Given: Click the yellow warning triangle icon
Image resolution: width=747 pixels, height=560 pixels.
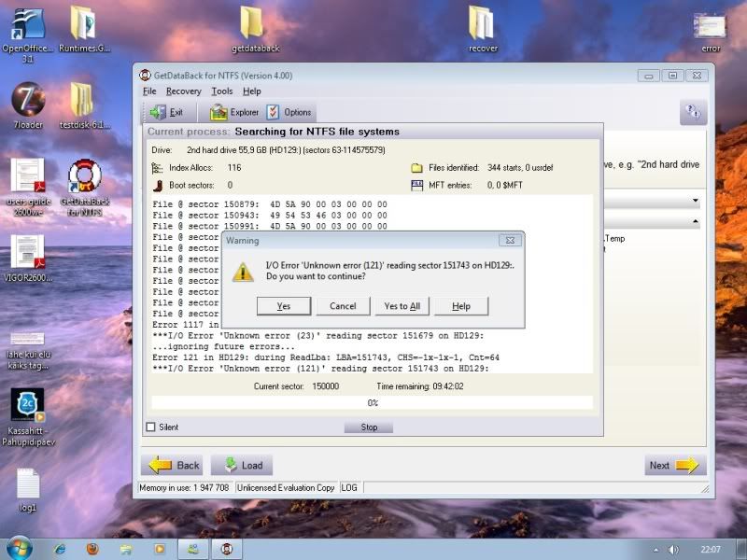Looking at the screenshot, I should point(243,272).
